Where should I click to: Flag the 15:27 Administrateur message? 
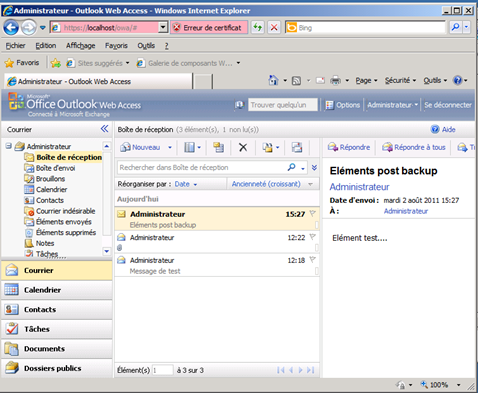[312, 214]
